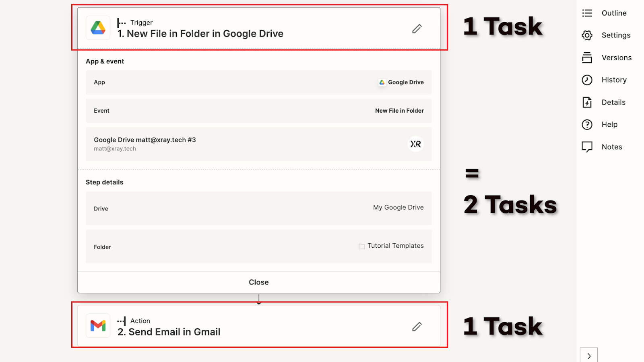This screenshot has height=362, width=644.
Task: Collapse the right sidebar with the chevron
Action: point(589,356)
